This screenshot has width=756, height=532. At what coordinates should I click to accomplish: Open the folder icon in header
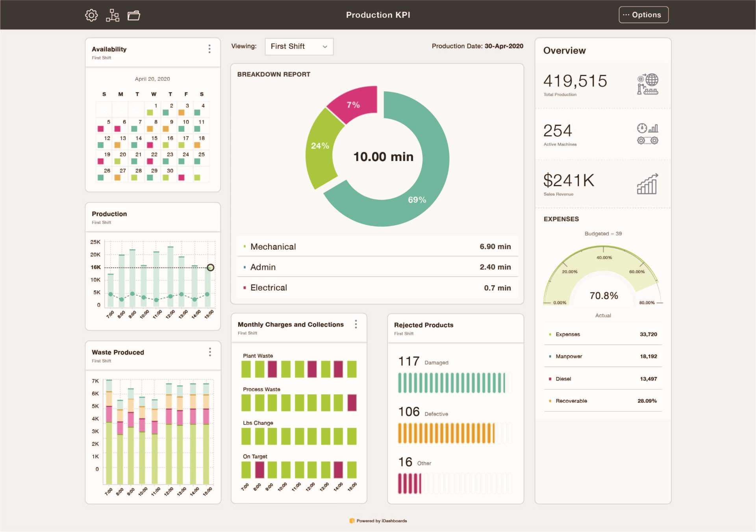pyautogui.click(x=134, y=15)
